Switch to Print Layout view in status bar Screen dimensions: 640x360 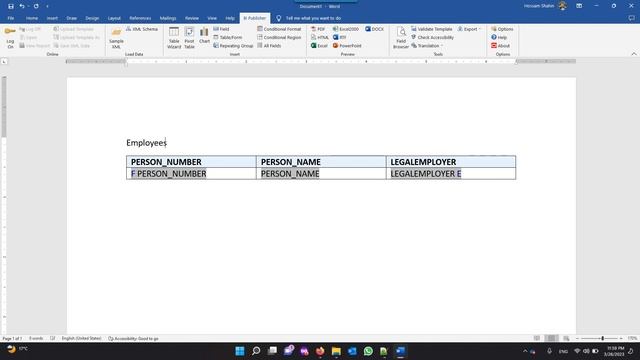[x=551, y=338]
